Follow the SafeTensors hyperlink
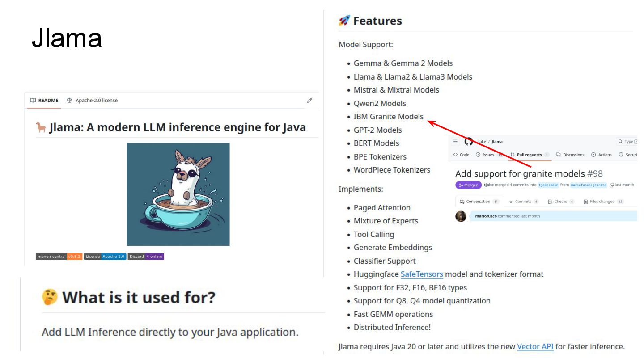This screenshot has height=362, width=644. click(422, 274)
